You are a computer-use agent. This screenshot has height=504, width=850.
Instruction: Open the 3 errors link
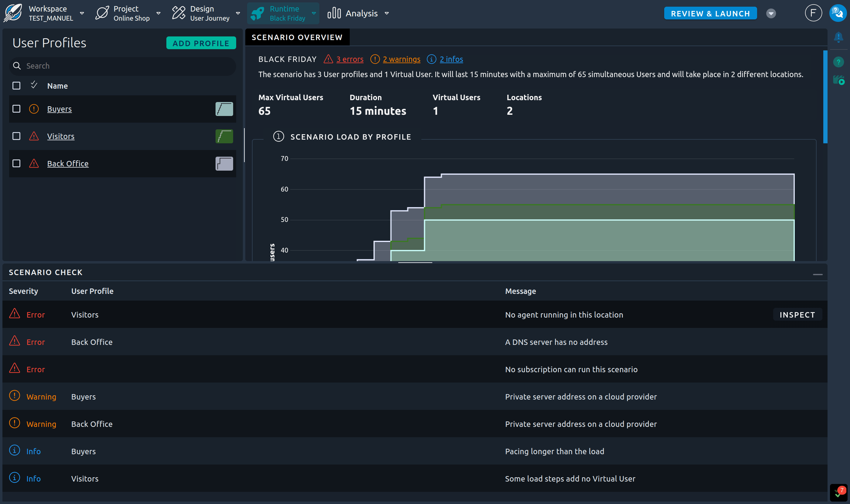click(x=350, y=59)
